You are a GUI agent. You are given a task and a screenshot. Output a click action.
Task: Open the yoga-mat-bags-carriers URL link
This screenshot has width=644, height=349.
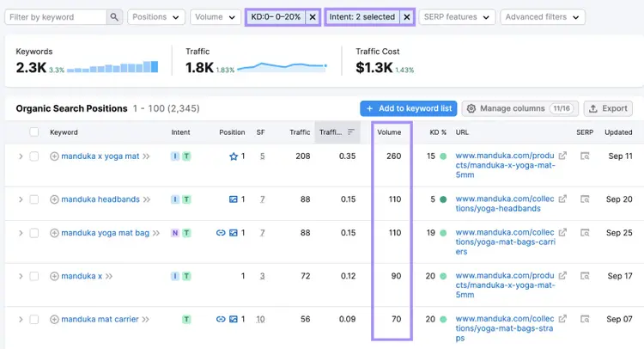pyautogui.click(x=505, y=242)
